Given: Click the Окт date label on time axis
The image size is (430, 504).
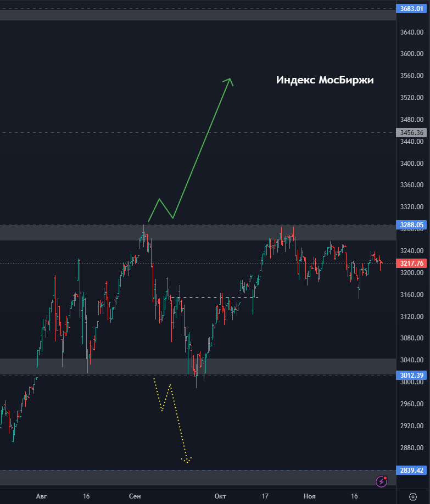Looking at the screenshot, I should [x=220, y=496].
